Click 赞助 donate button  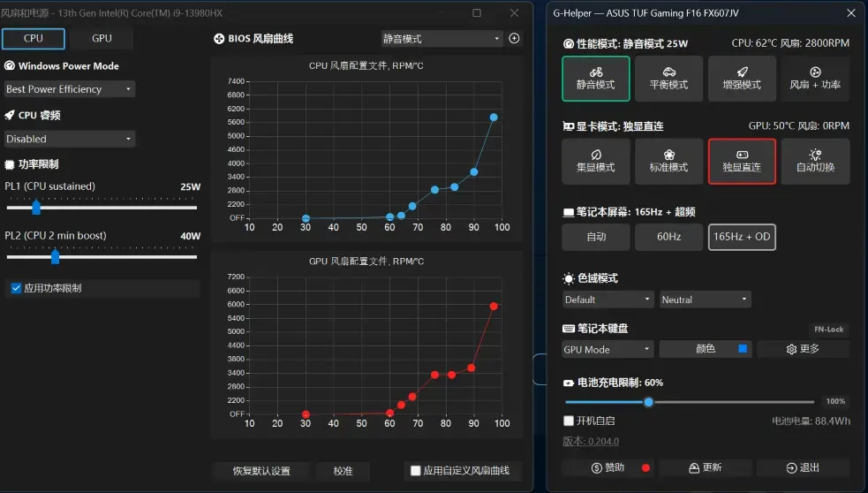point(608,468)
